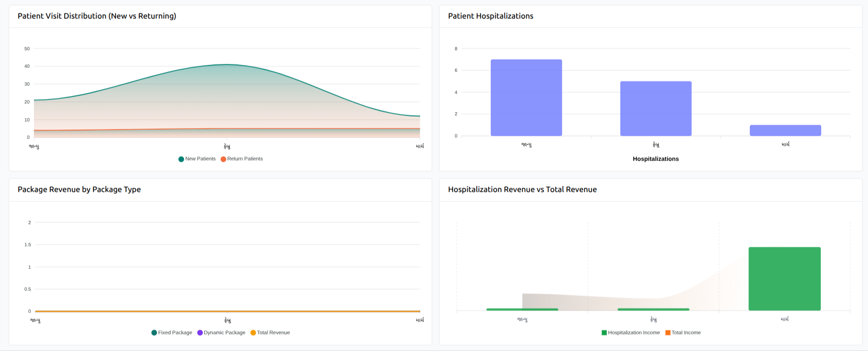Image resolution: width=868 pixels, height=351 pixels.
Task: Hide Total Income series via legend
Action: (x=683, y=333)
